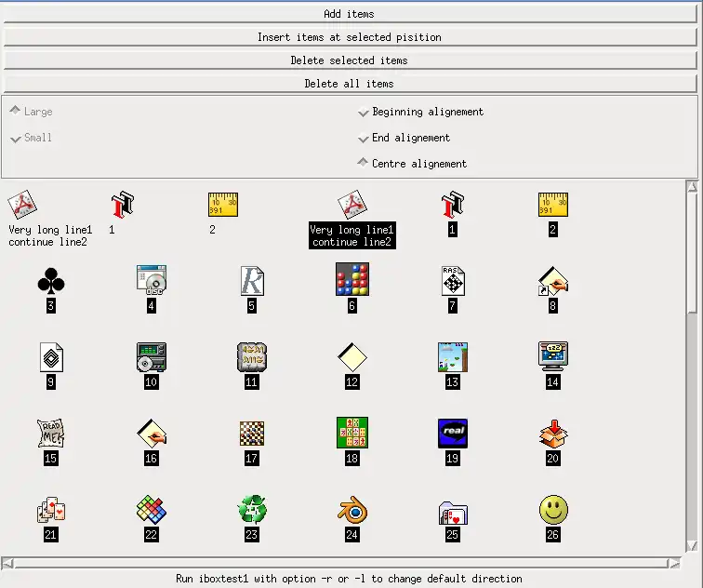This screenshot has height=588, width=703.
Task: Click the Delete selected items button
Action: pos(350,60)
